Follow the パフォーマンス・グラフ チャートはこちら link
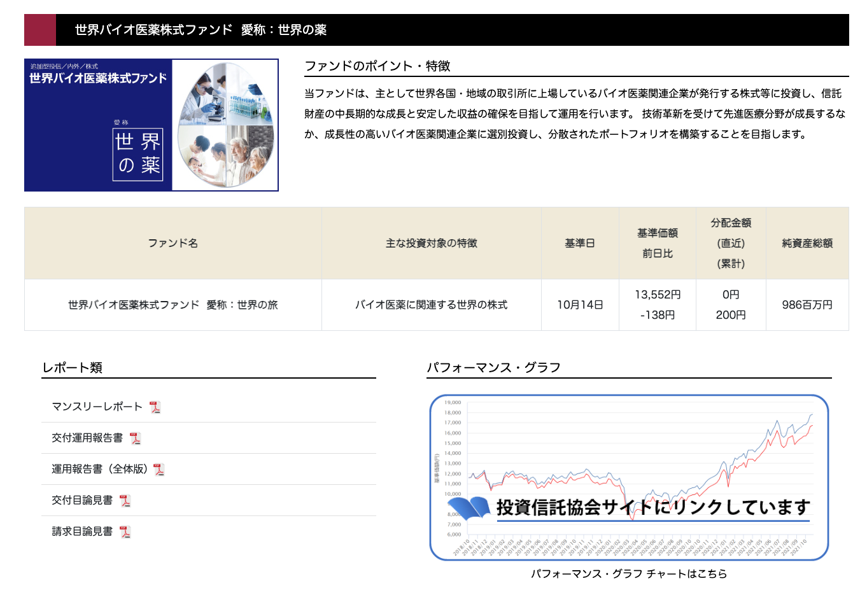 point(629,574)
